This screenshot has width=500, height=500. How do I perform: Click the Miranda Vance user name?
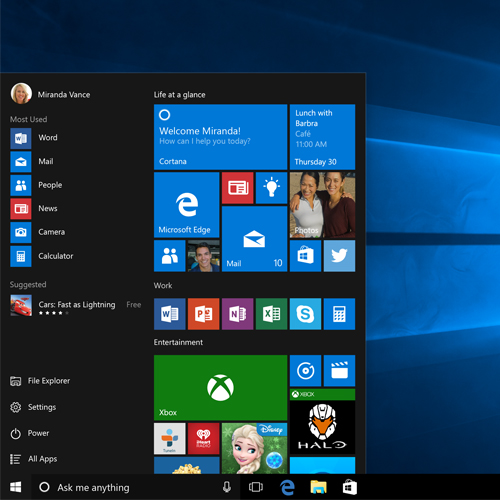click(x=64, y=95)
